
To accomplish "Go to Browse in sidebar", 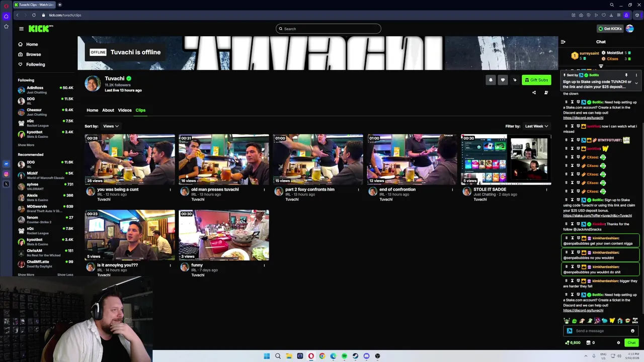I will (29, 54).
